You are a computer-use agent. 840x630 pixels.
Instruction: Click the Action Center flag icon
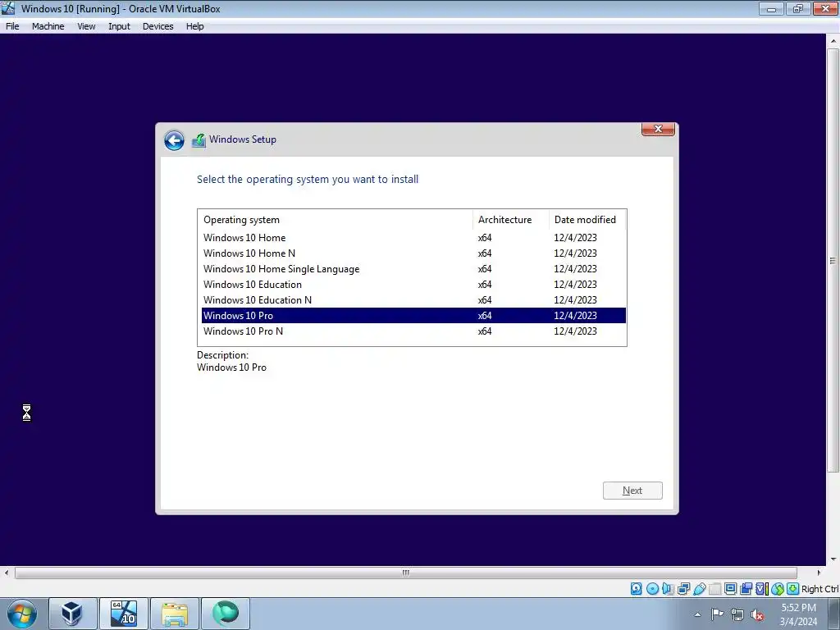[x=717, y=614]
